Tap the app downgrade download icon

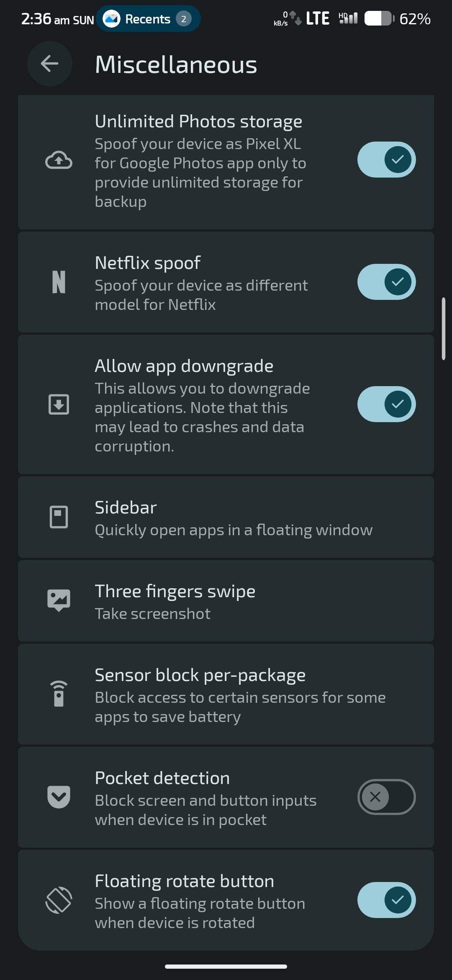(x=59, y=404)
